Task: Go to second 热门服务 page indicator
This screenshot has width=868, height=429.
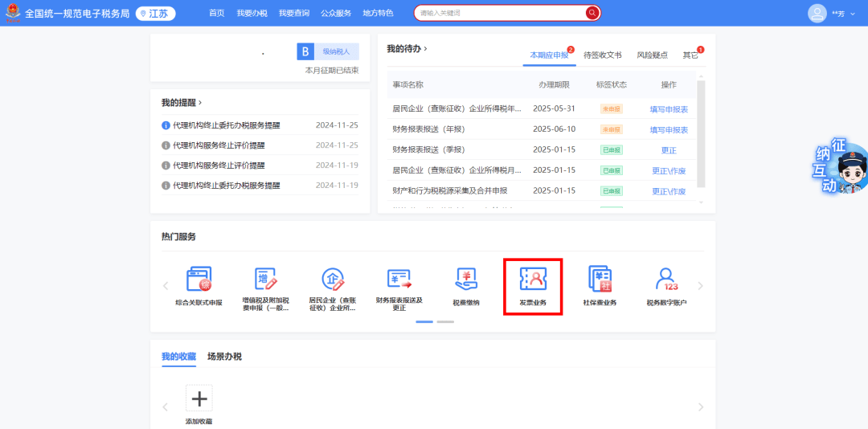Action: coord(445,321)
